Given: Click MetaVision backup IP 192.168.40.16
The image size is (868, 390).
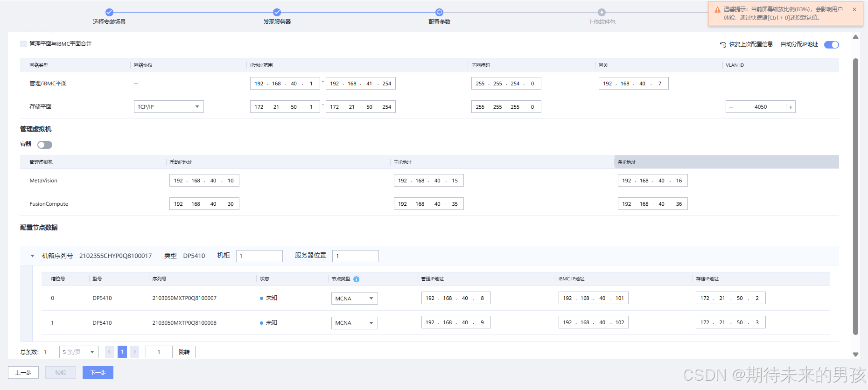Looking at the screenshot, I should pyautogui.click(x=653, y=181).
